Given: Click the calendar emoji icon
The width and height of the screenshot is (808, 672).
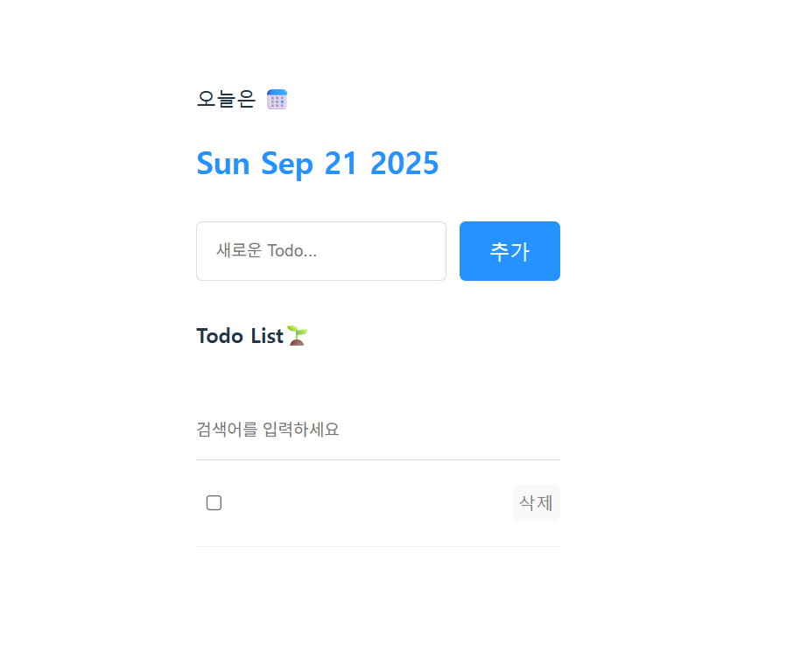Looking at the screenshot, I should [277, 100].
